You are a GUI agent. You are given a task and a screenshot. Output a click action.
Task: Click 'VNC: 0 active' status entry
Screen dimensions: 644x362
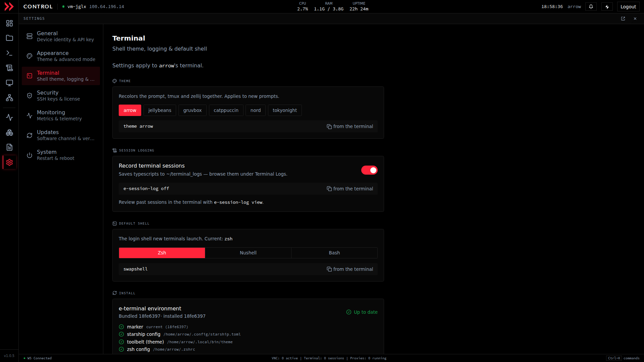(285, 358)
